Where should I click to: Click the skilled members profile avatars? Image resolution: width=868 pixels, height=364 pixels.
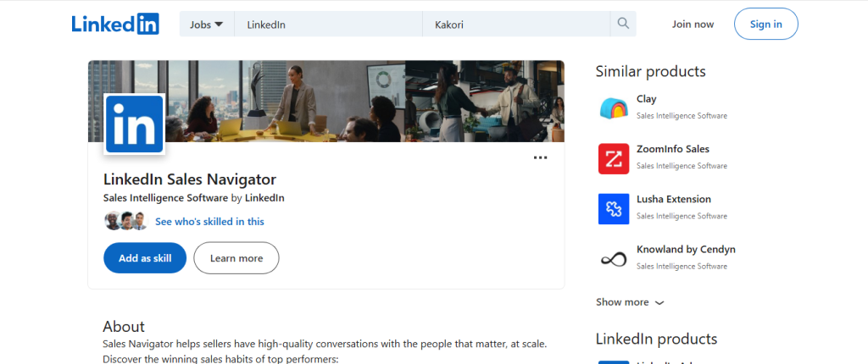(x=126, y=221)
